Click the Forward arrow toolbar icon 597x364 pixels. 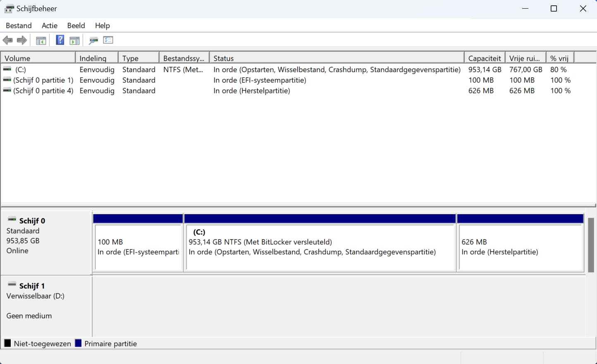point(22,40)
